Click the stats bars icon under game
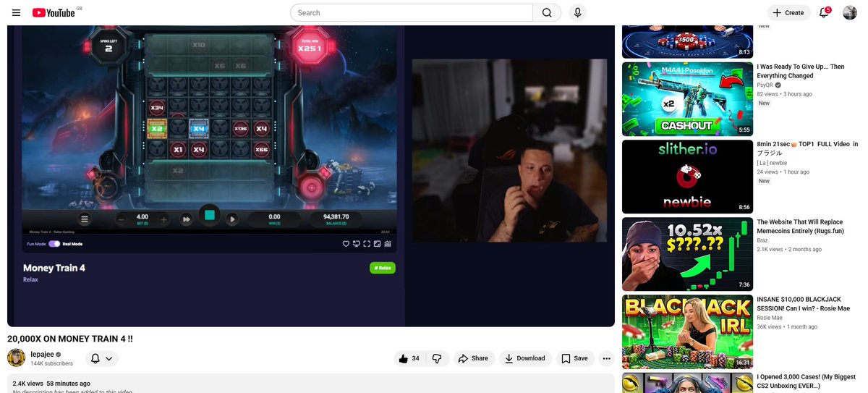 pyautogui.click(x=388, y=244)
